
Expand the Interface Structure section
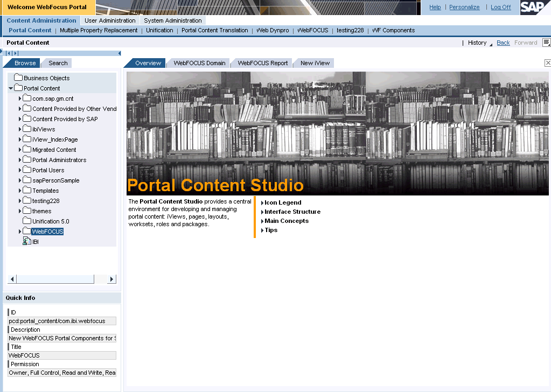click(x=262, y=212)
